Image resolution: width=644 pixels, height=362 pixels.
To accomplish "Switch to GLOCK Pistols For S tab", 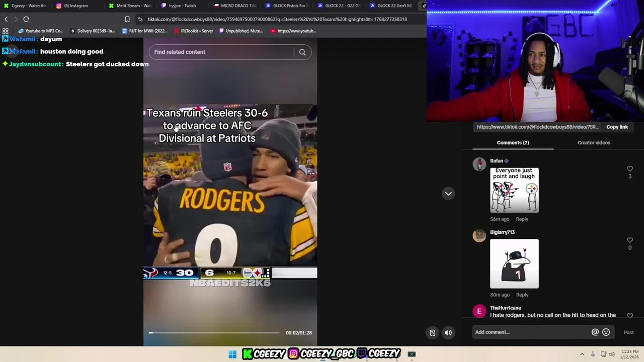I will coord(287,6).
